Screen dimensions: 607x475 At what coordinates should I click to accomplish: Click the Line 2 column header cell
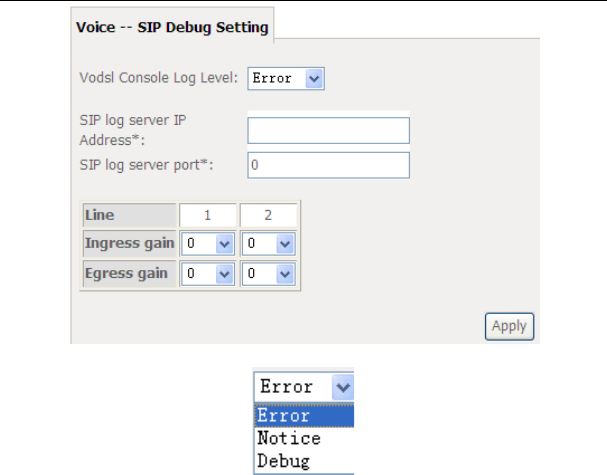(269, 215)
